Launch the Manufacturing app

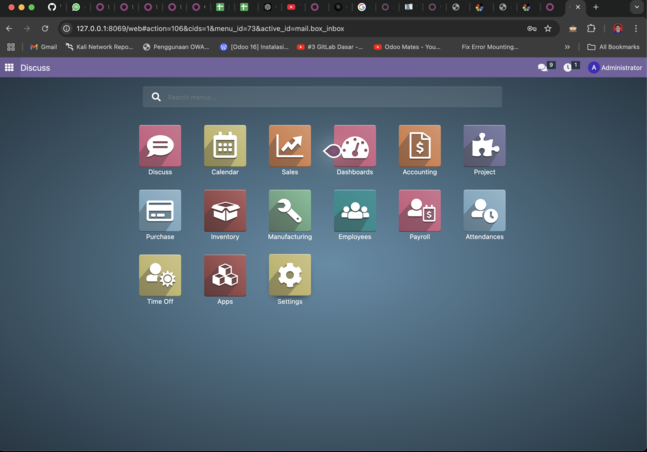point(289,211)
